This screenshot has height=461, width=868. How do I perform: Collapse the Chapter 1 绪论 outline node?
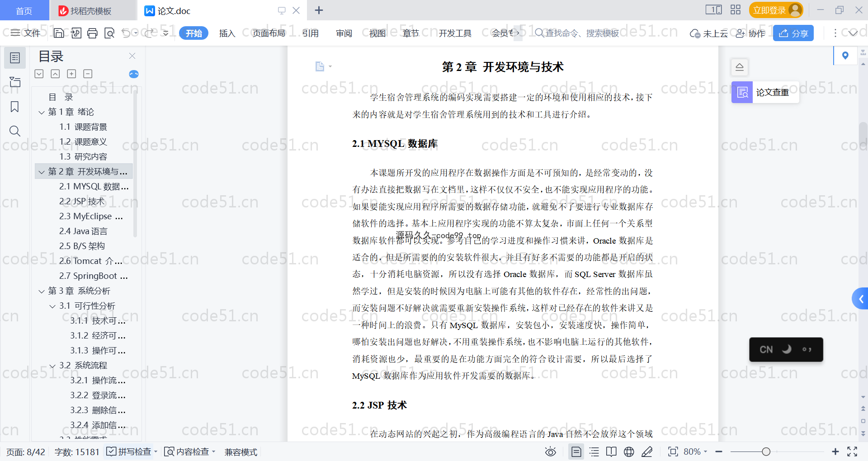(41, 112)
